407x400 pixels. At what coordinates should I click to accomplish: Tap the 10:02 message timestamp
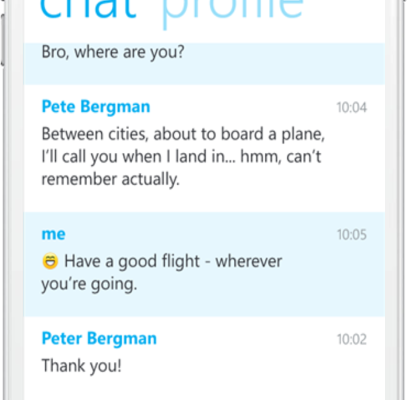(352, 339)
